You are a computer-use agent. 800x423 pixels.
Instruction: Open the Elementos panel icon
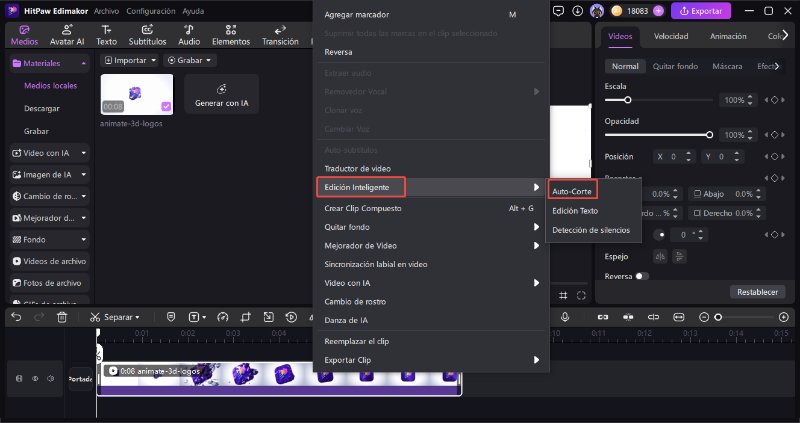coord(230,36)
